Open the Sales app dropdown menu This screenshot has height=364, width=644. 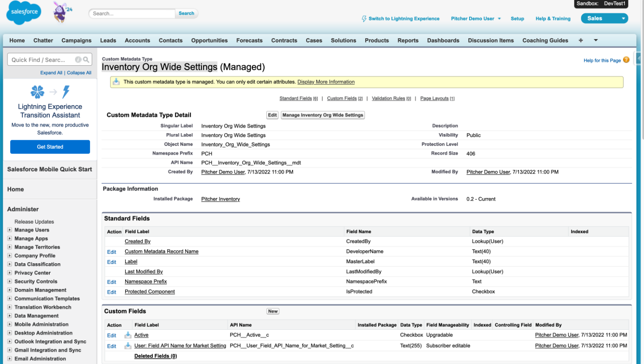[x=623, y=19]
